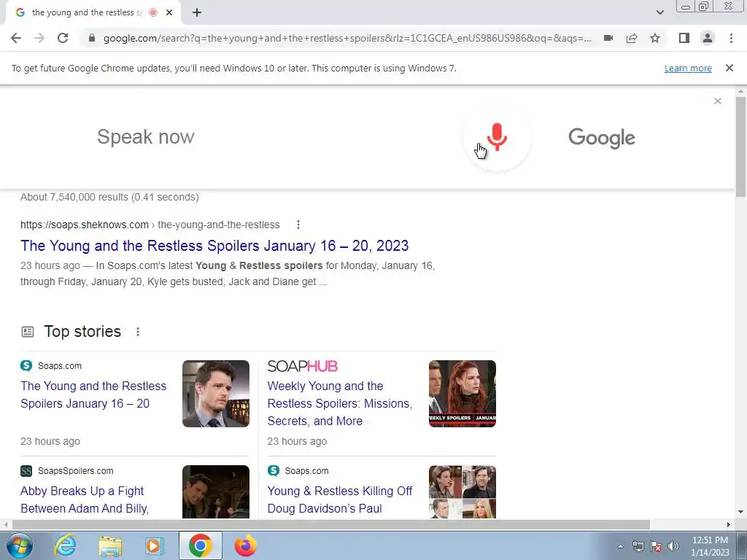Click the red microphone voice search icon
Viewport: 747px width, 560px height.
point(497,137)
